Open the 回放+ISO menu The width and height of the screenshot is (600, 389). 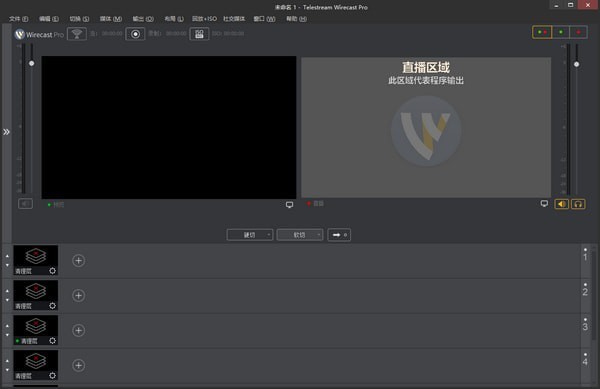click(x=204, y=19)
